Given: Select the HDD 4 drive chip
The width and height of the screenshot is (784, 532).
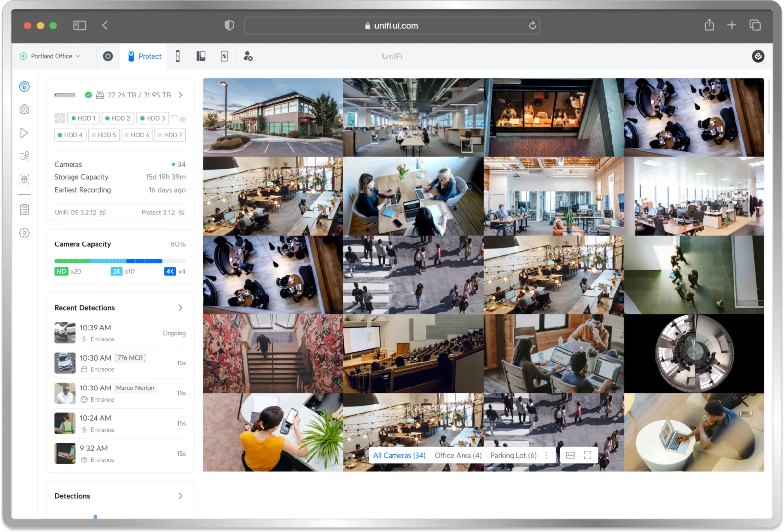Looking at the screenshot, I should coord(70,135).
